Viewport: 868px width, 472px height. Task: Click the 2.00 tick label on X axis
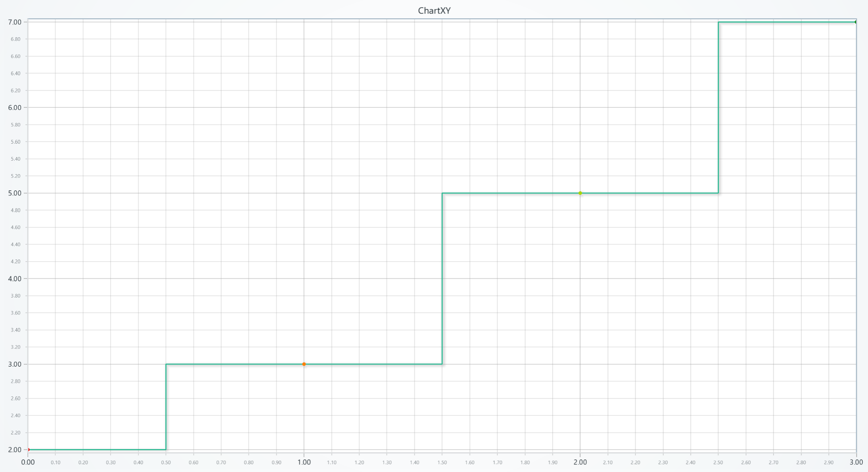point(580,461)
